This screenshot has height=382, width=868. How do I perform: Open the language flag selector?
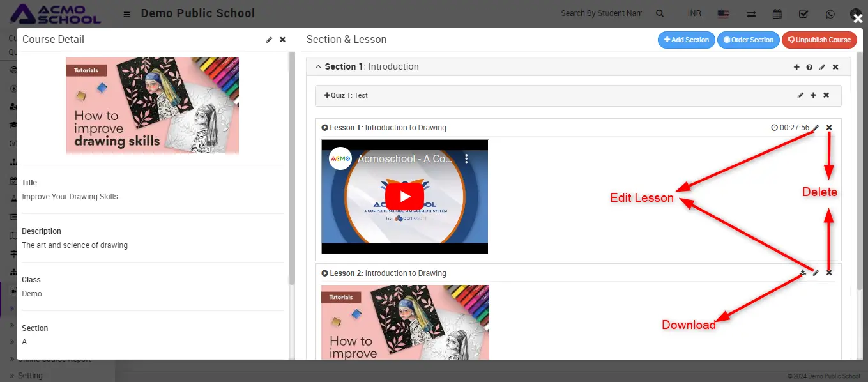click(723, 13)
